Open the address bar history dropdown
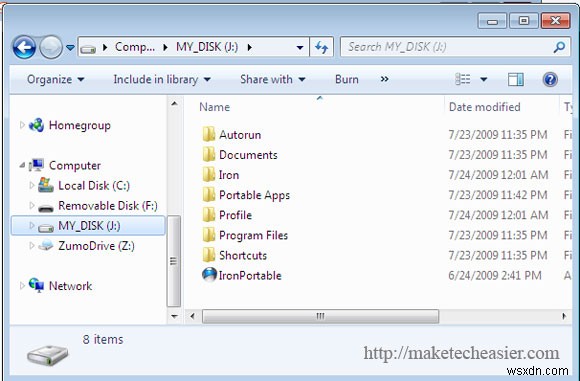This screenshot has width=580, height=381. (300, 47)
